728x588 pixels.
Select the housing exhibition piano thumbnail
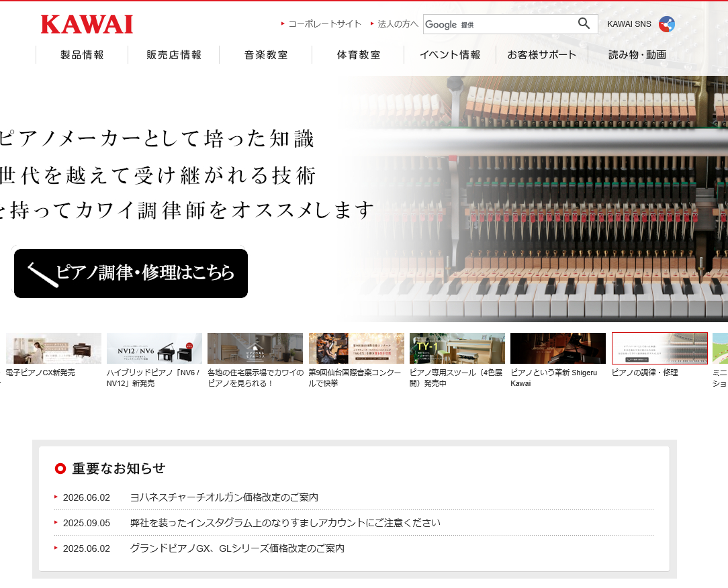pos(255,348)
